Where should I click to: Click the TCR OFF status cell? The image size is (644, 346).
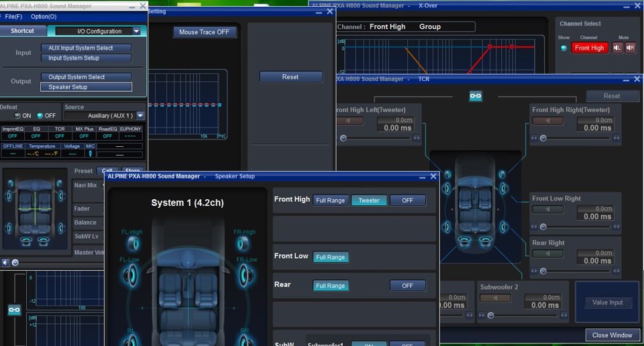pyautogui.click(x=60, y=136)
